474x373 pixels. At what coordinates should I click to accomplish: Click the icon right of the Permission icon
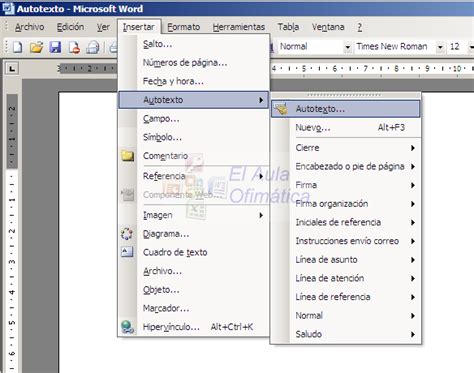click(x=93, y=47)
